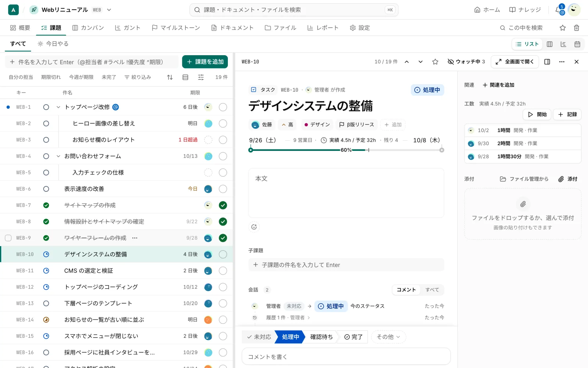588x368 pixels.
Task: Go to previous issue with up arrow
Action: pyautogui.click(x=407, y=62)
